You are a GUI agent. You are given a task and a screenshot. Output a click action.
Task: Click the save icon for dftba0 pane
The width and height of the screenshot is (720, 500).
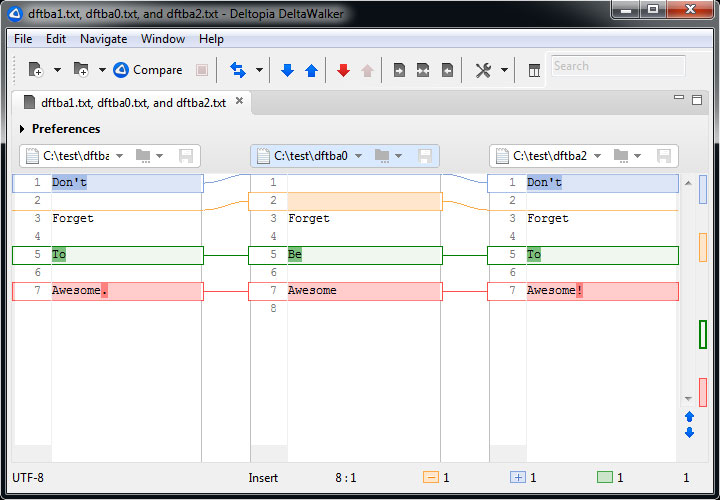[425, 156]
